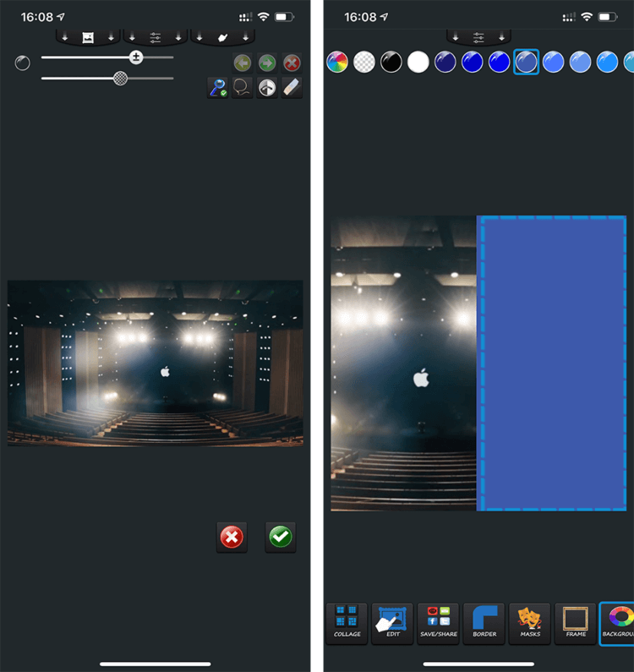Tap the redo green right-arrow button
634x672 pixels.
click(267, 63)
